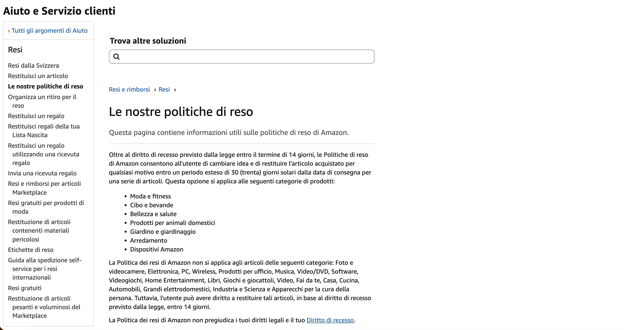Click the Dispositivi Amazon list item
Image resolution: width=644 pixels, height=330 pixels.
(x=156, y=249)
